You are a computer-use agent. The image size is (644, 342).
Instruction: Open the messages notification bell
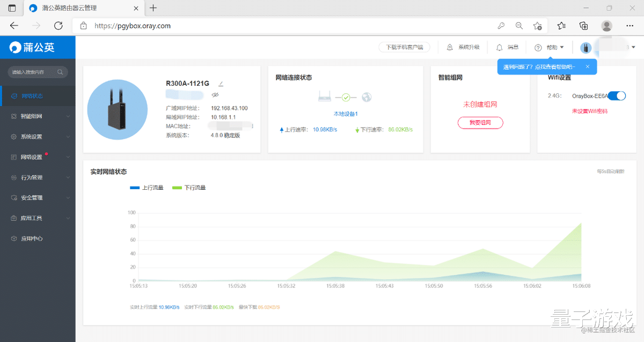pos(500,47)
